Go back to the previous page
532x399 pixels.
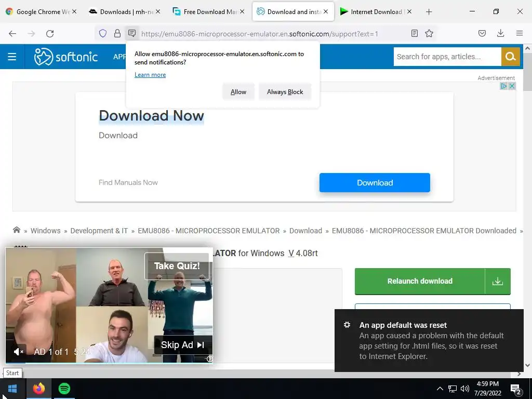click(12, 34)
